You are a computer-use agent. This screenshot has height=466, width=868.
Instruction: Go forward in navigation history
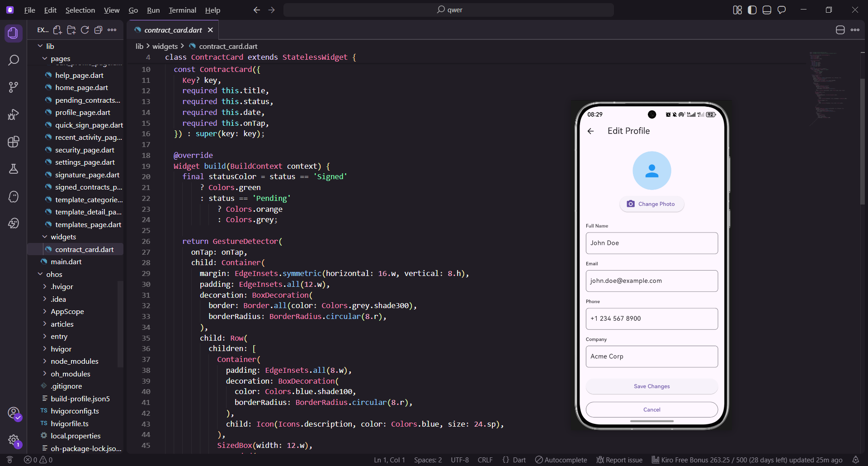(272, 10)
